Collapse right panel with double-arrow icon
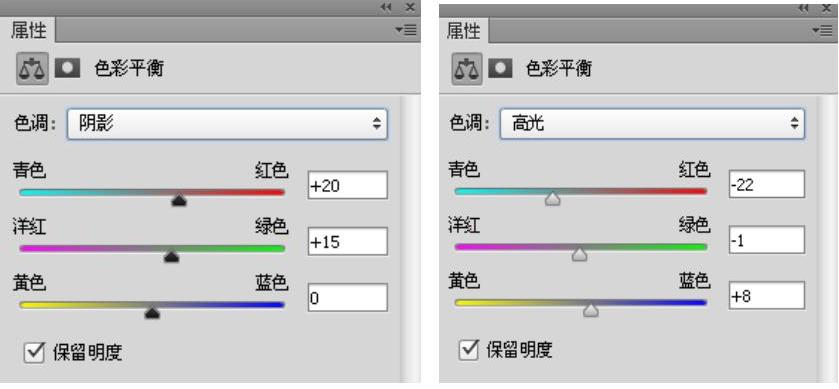This screenshot has height=389, width=839. 803,8
